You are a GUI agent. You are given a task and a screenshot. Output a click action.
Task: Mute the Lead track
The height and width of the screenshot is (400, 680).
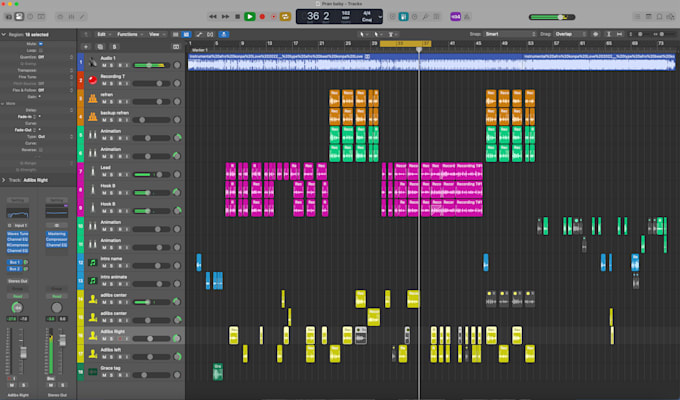point(104,174)
